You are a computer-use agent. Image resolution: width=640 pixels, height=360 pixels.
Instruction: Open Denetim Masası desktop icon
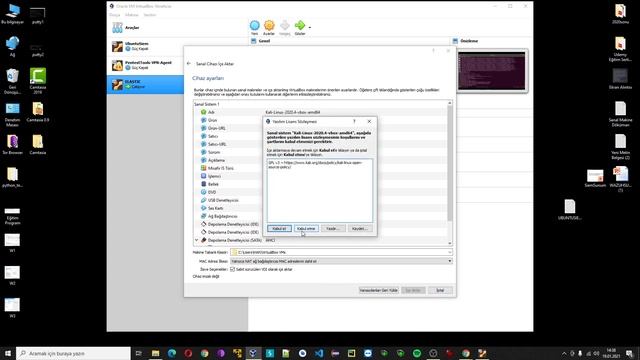tap(12, 114)
